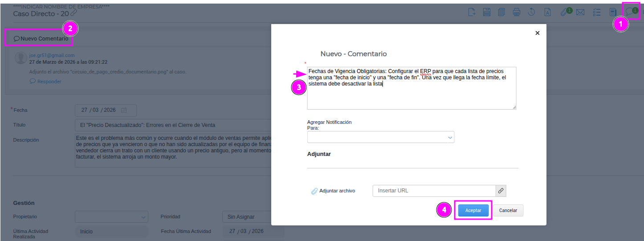Click Adjuntar archivo link
Image resolution: width=644 pixels, height=241 pixels.
tap(333, 191)
